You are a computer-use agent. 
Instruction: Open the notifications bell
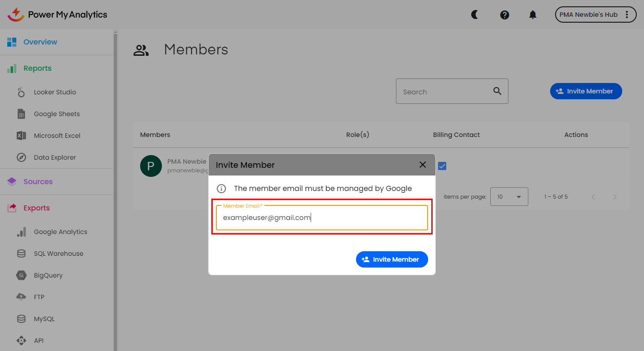tap(533, 15)
